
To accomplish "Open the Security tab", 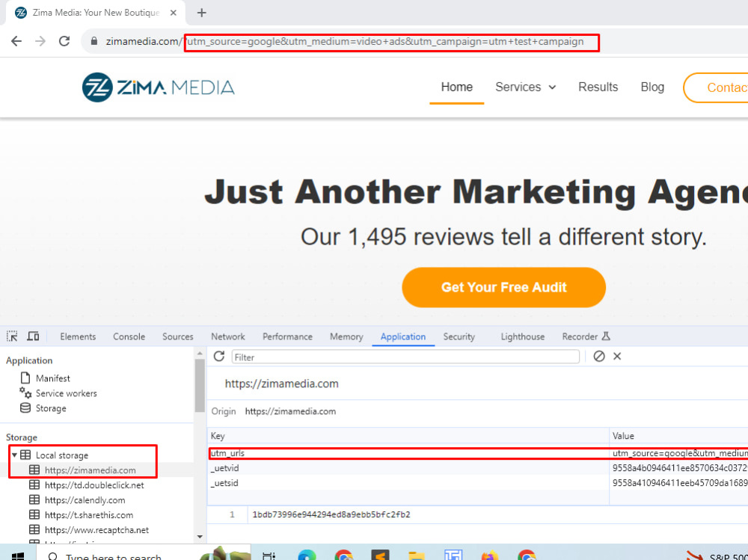I will click(x=459, y=336).
